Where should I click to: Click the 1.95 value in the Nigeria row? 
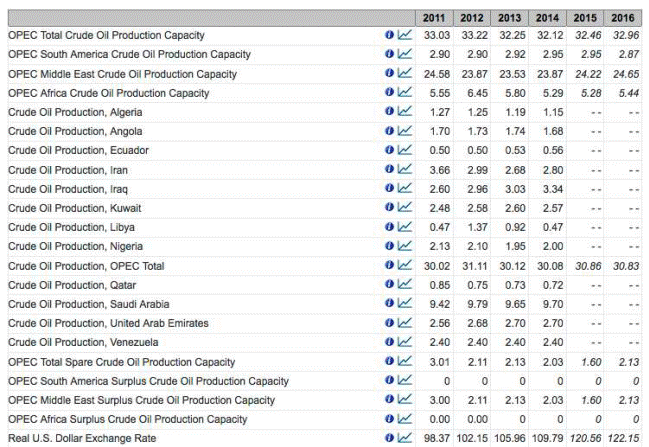click(515, 246)
